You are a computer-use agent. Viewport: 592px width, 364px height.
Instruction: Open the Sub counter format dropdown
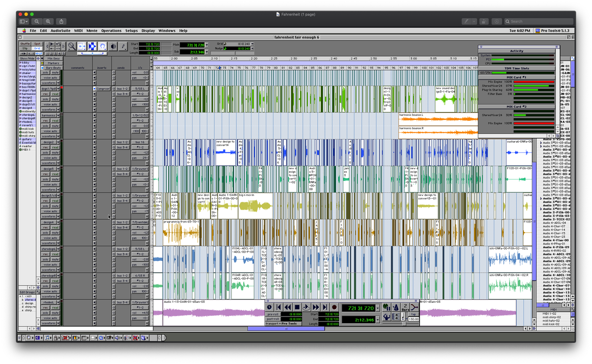[207, 52]
